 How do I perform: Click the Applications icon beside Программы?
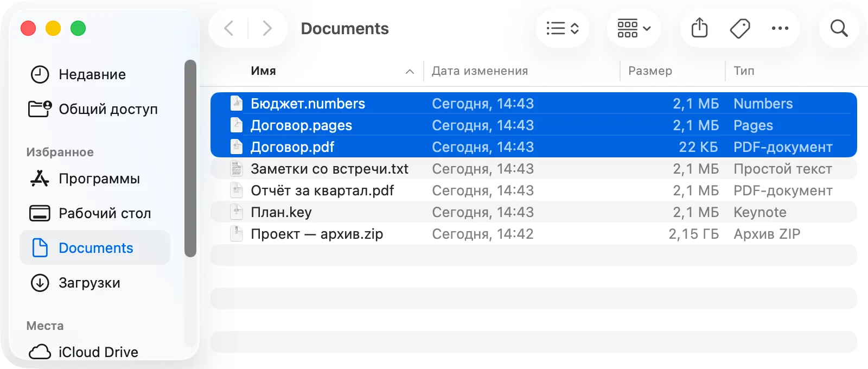[x=40, y=179]
